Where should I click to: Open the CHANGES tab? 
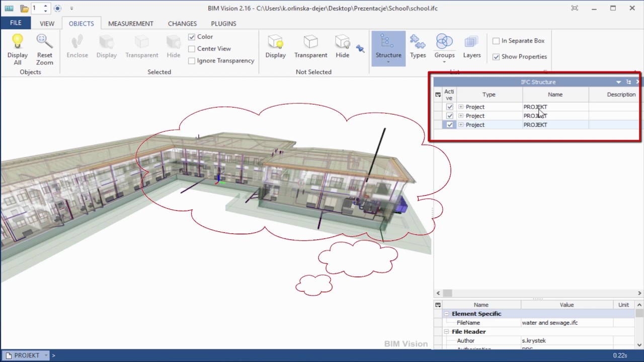click(x=182, y=24)
